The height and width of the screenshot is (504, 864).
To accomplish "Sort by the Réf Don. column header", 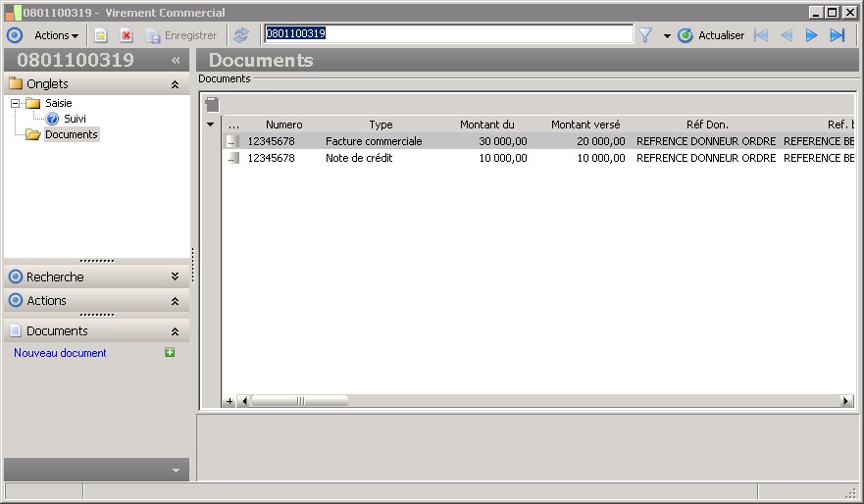I will coord(707,125).
